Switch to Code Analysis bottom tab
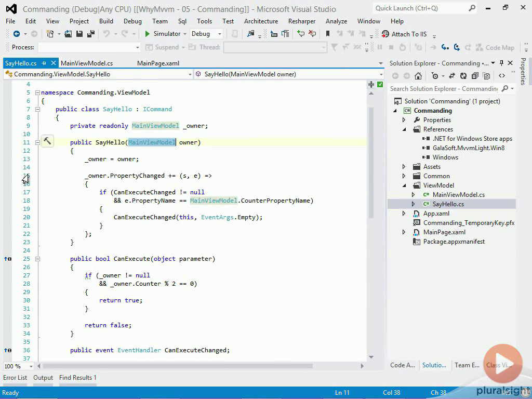The height and width of the screenshot is (399, 532). [x=403, y=365]
